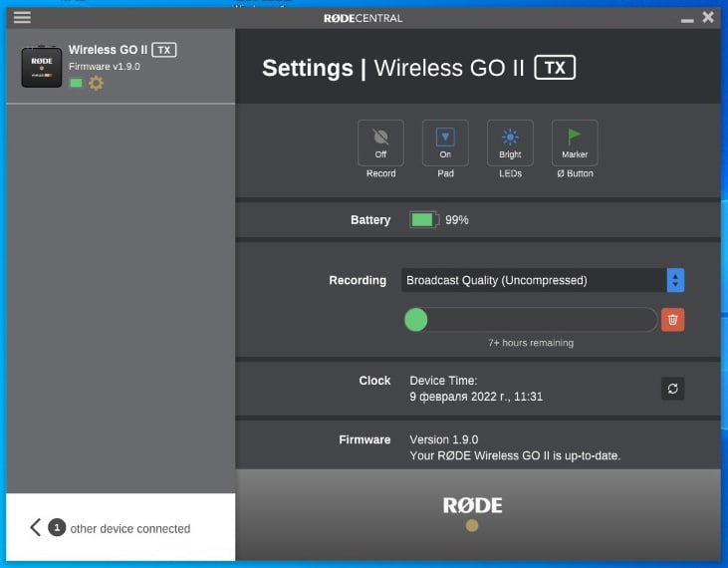728x568 pixels.
Task: Click the 'Firmware' section label
Action: 364,439
